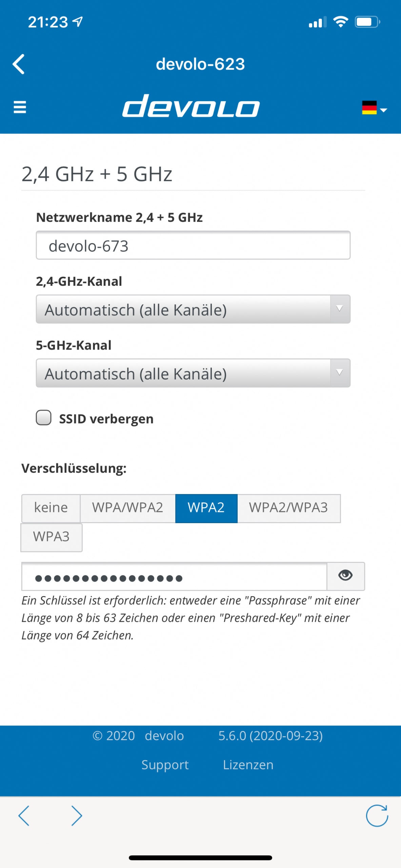Expand the 2,4-GHz-Kanal dropdown
Screen dimensions: 401x868
click(193, 309)
